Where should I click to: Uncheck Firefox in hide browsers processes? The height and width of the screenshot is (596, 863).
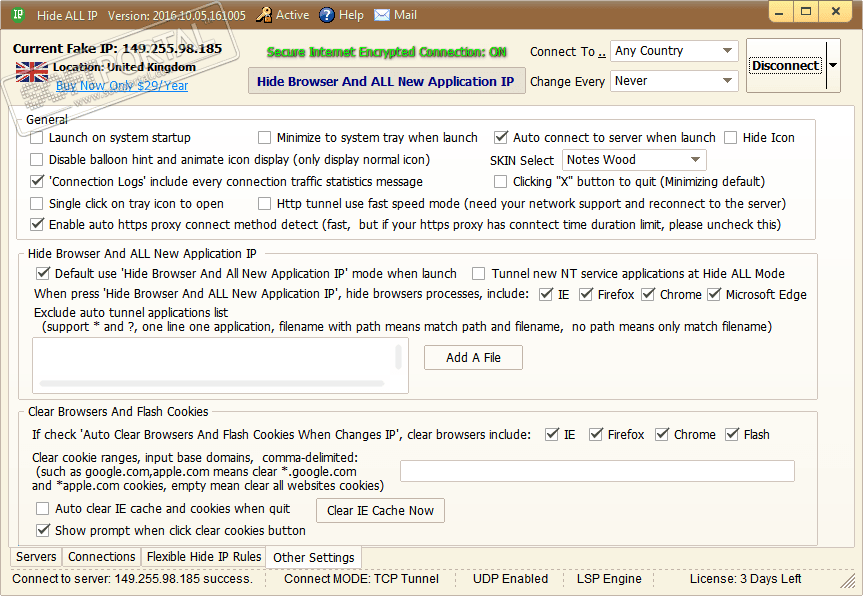(586, 294)
